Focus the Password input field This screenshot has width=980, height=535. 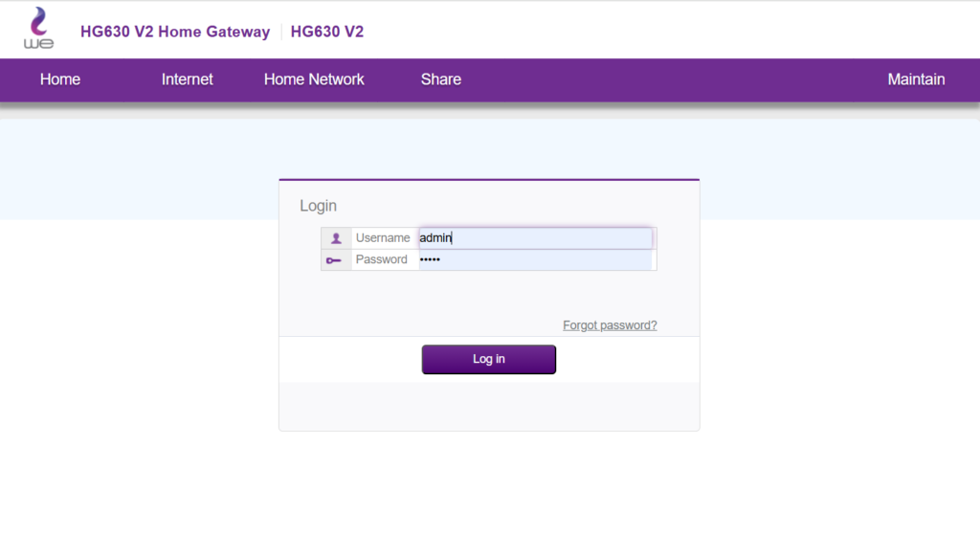[x=535, y=259]
